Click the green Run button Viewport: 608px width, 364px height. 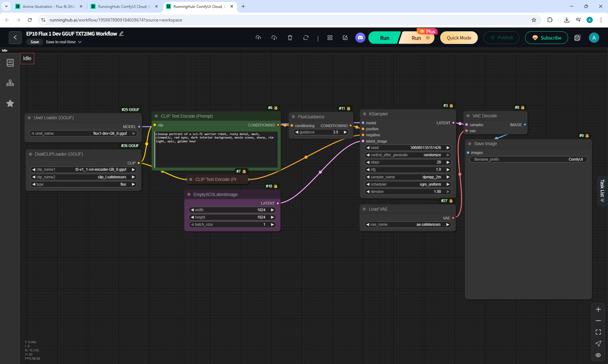pos(384,38)
